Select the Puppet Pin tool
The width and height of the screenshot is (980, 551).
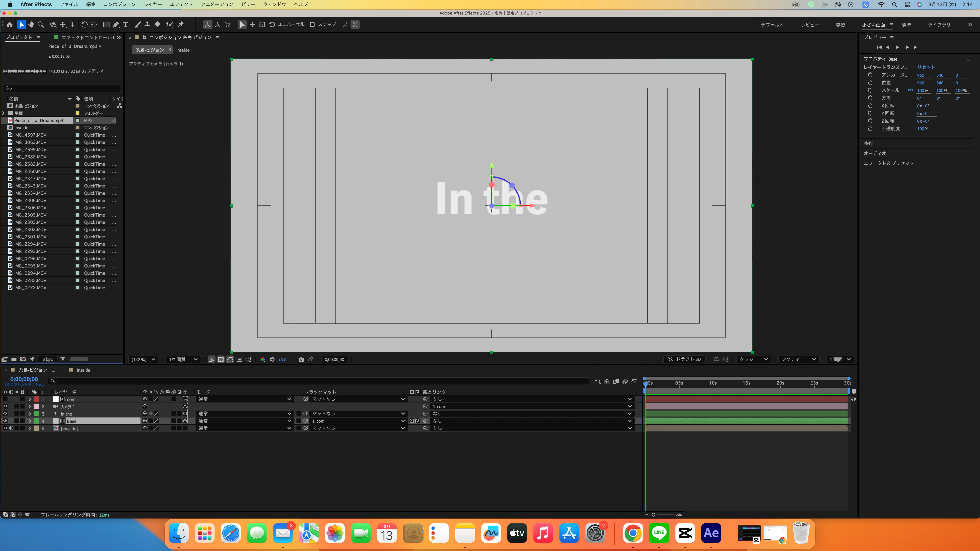(x=181, y=25)
